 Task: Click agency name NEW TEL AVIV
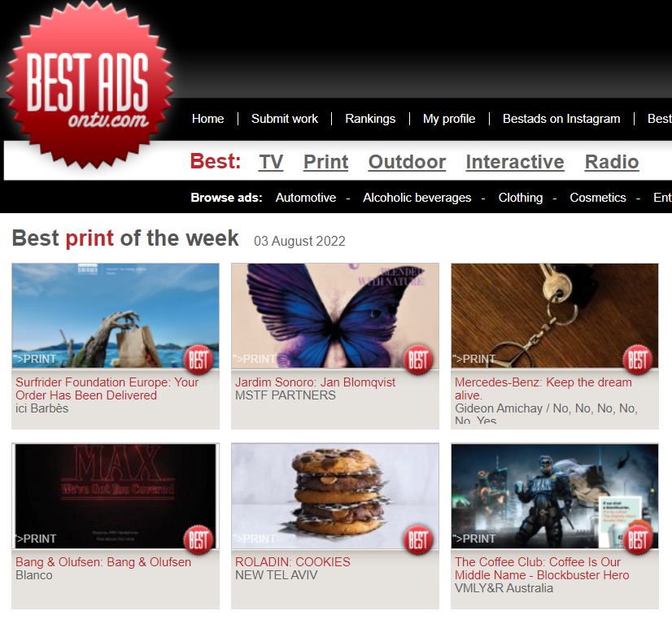pos(277,575)
